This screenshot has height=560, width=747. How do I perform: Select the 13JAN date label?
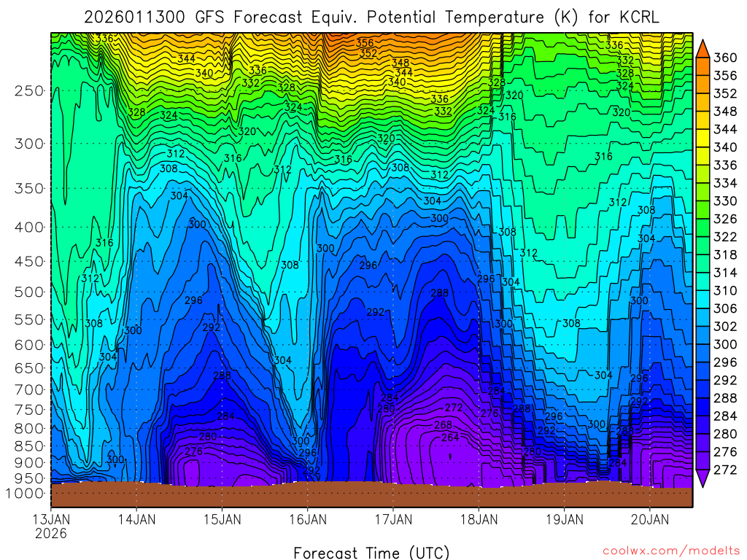[51, 519]
